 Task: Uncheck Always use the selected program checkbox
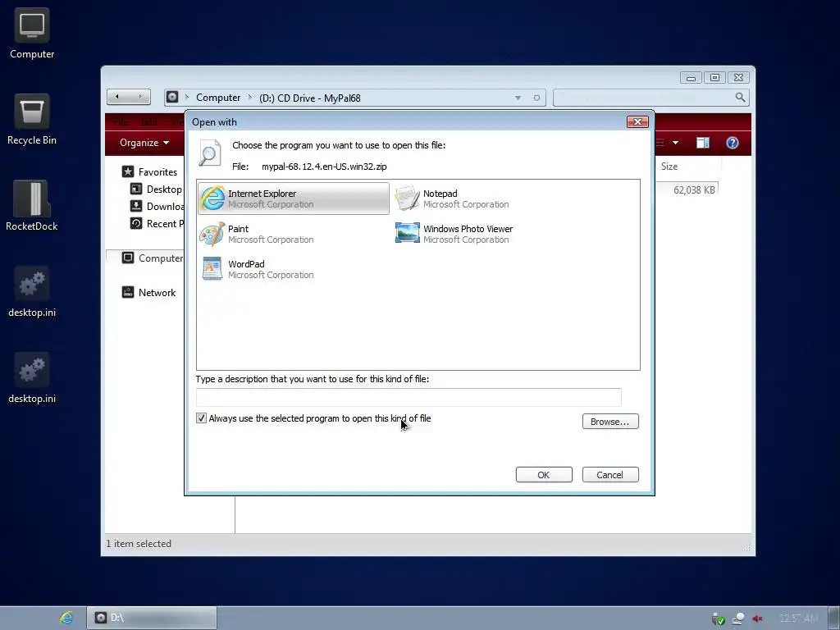pos(202,418)
